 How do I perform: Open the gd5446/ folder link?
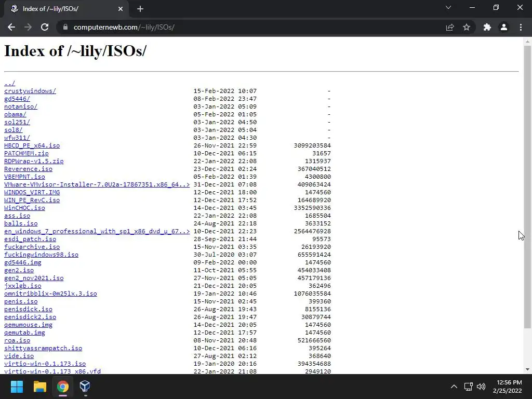[x=17, y=99]
